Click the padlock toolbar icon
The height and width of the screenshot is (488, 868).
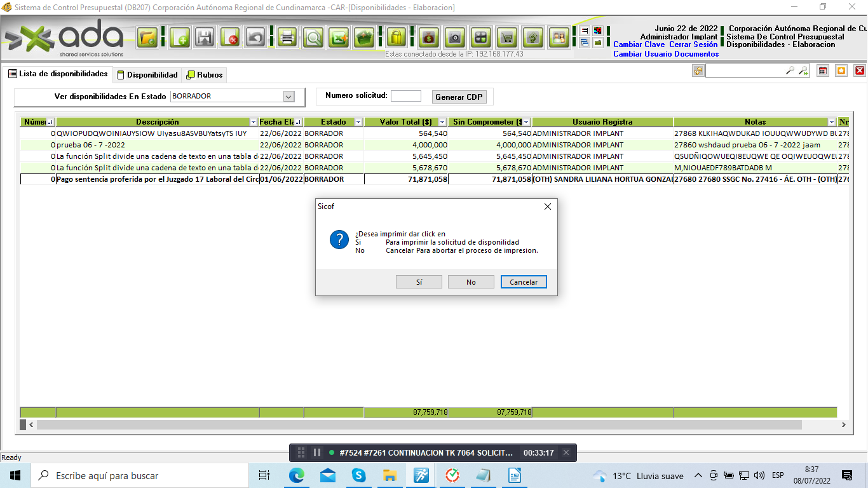[397, 38]
